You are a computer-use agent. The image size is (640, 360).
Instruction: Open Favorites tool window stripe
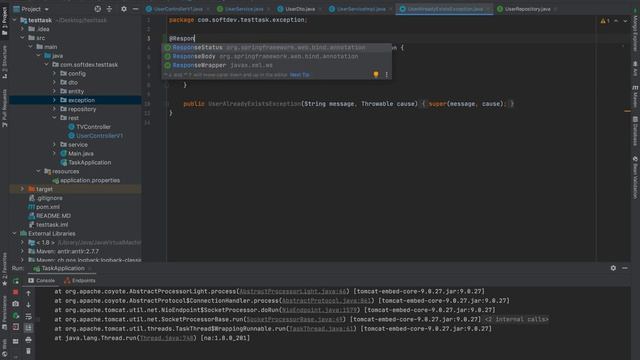[x=4, y=269]
